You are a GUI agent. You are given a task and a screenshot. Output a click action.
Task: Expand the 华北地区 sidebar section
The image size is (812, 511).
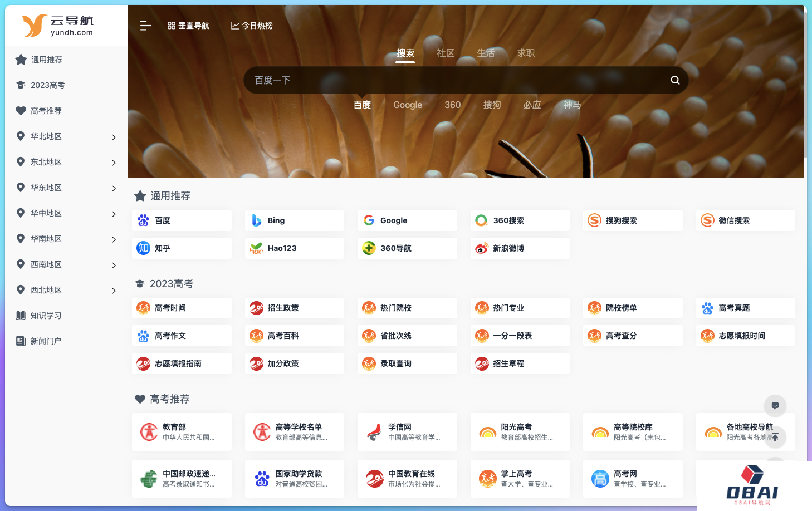[66, 136]
